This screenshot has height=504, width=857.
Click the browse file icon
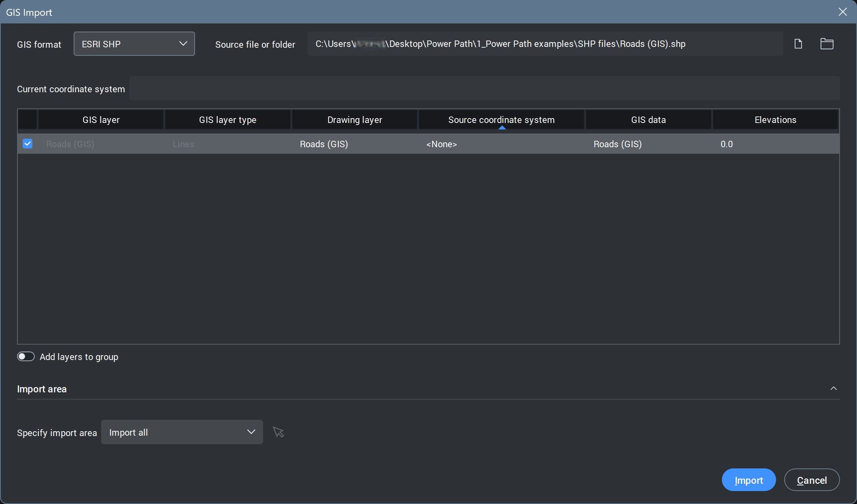coord(798,44)
